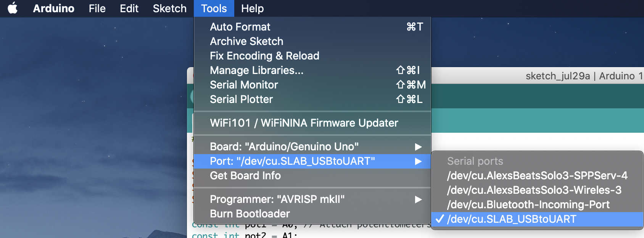644x238 pixels.
Task: Click the Apple logo menu icon
Action: pos(13,8)
